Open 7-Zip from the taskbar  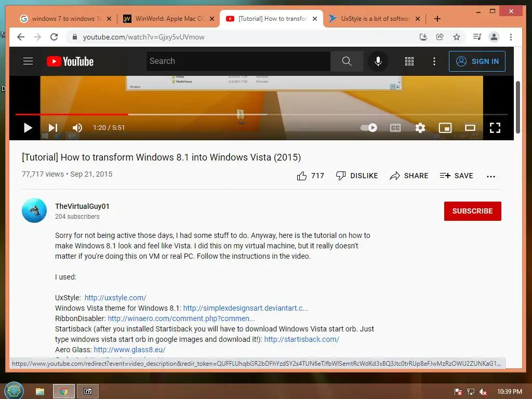point(87,391)
